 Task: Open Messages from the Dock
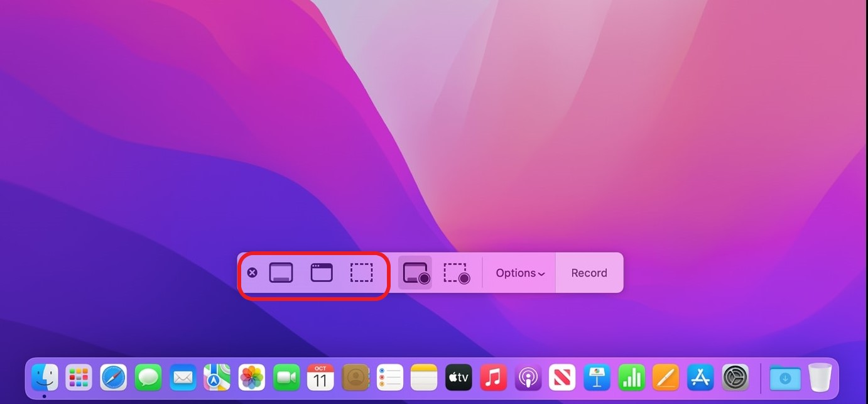click(x=148, y=378)
